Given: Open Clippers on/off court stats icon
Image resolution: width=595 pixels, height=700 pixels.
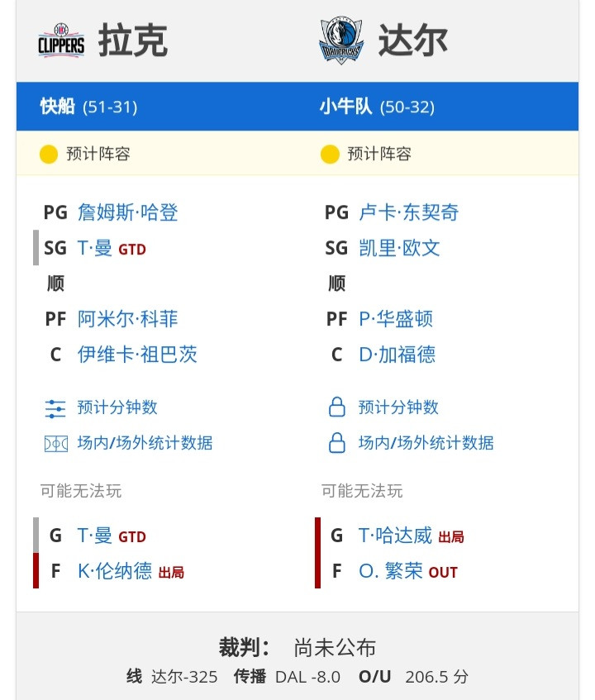Looking at the screenshot, I should [x=56, y=444].
